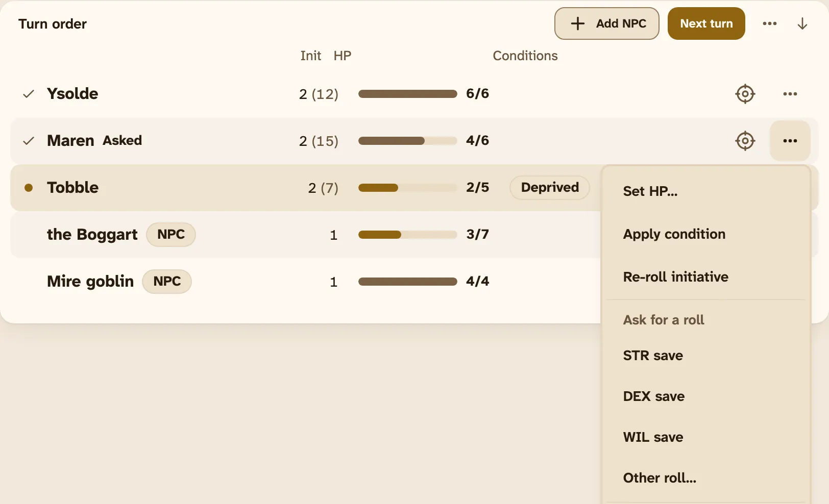Select Apply condition menu entry
The image size is (829, 504).
coord(706,234)
